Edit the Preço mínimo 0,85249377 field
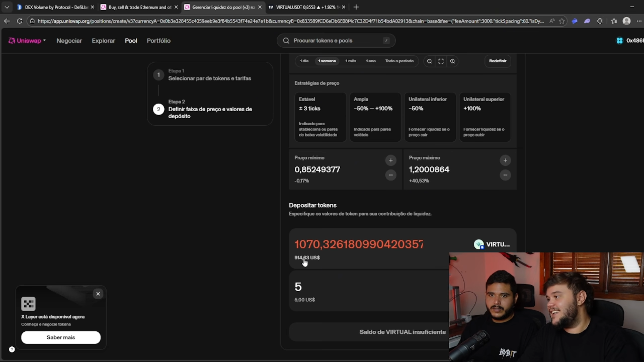Viewport: 644px width, 362px height. click(x=317, y=170)
